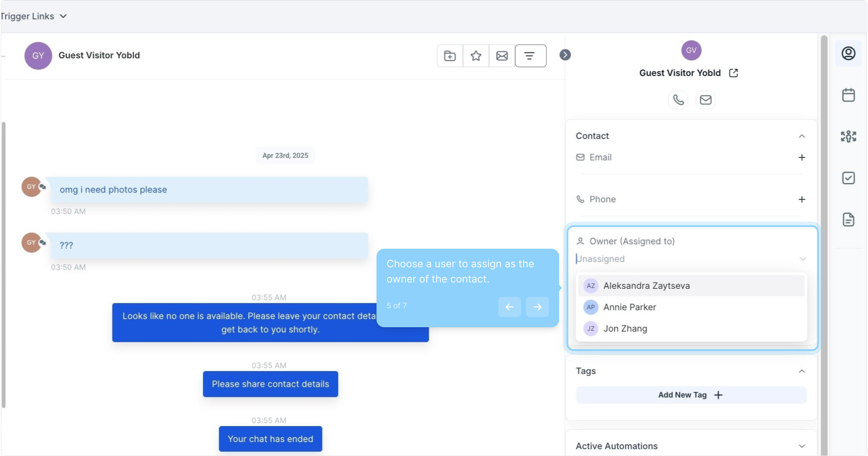The height and width of the screenshot is (456, 868).
Task: Click the email icon under contact name
Action: point(705,100)
